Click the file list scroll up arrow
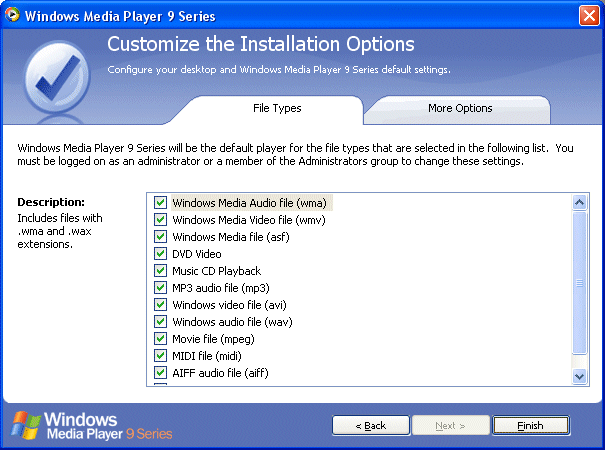 580,202
